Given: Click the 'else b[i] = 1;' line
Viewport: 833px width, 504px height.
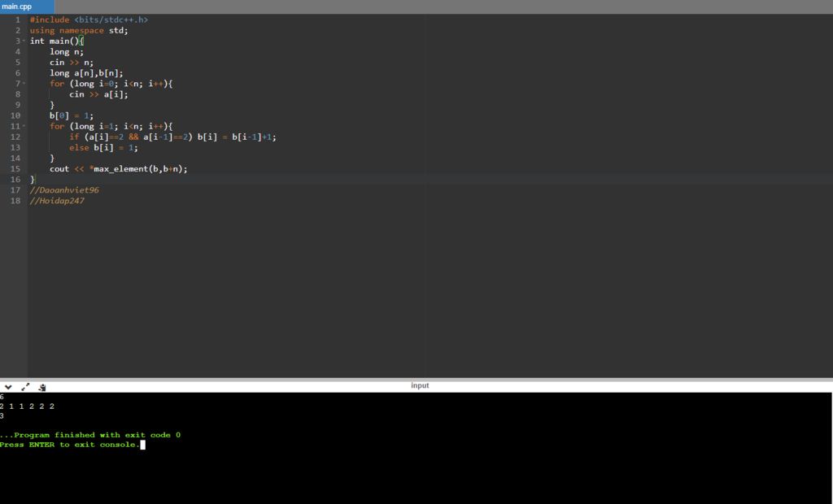Looking at the screenshot, I should click(103, 148).
